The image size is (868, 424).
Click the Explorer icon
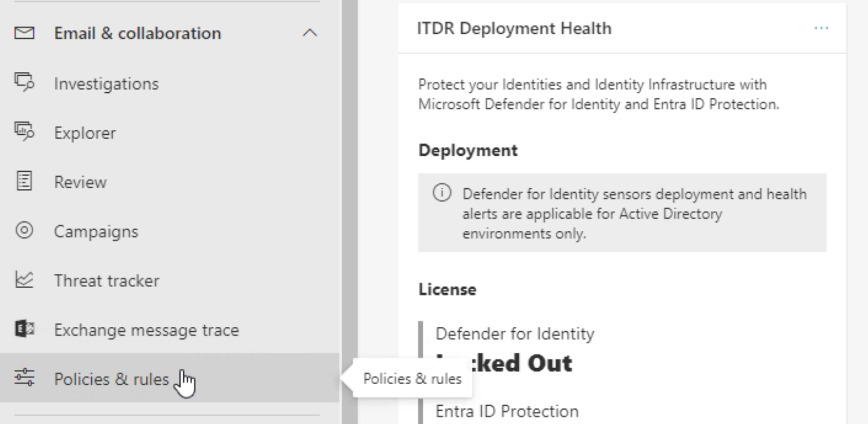24,132
